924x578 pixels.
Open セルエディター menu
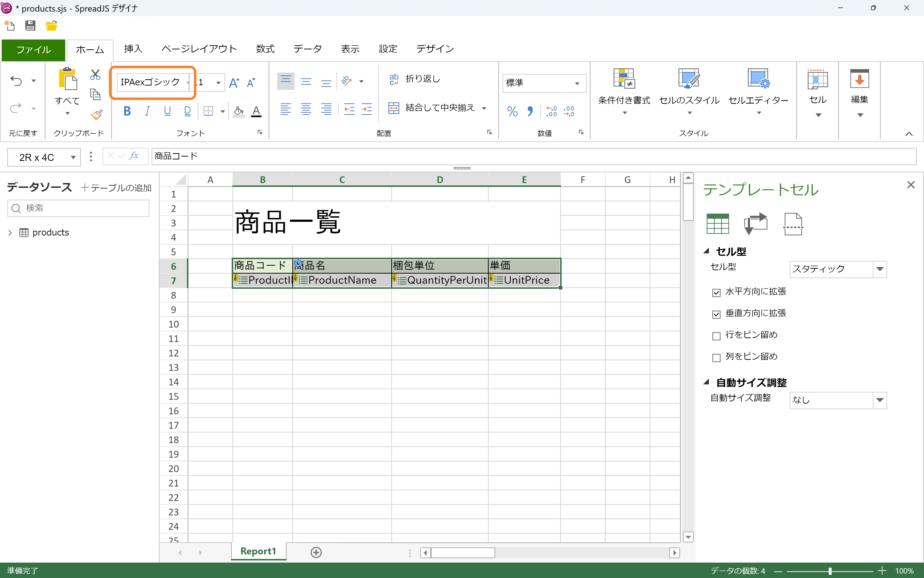758,92
